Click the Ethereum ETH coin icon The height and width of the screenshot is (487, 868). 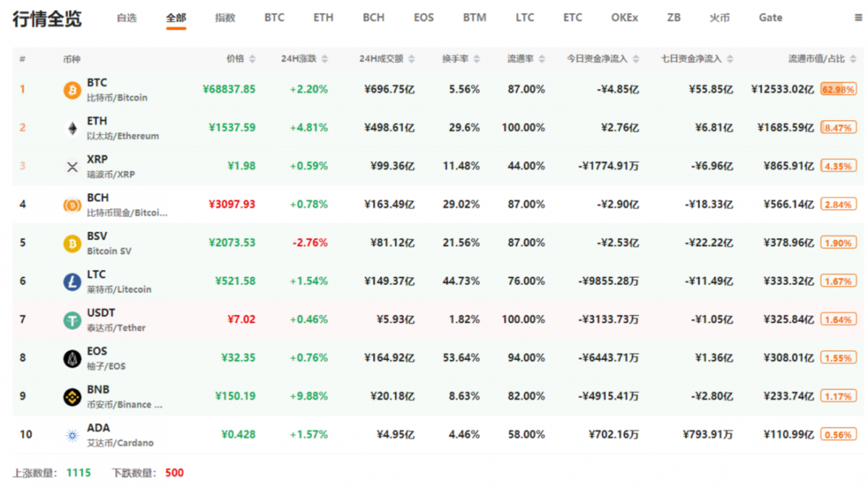coord(72,128)
